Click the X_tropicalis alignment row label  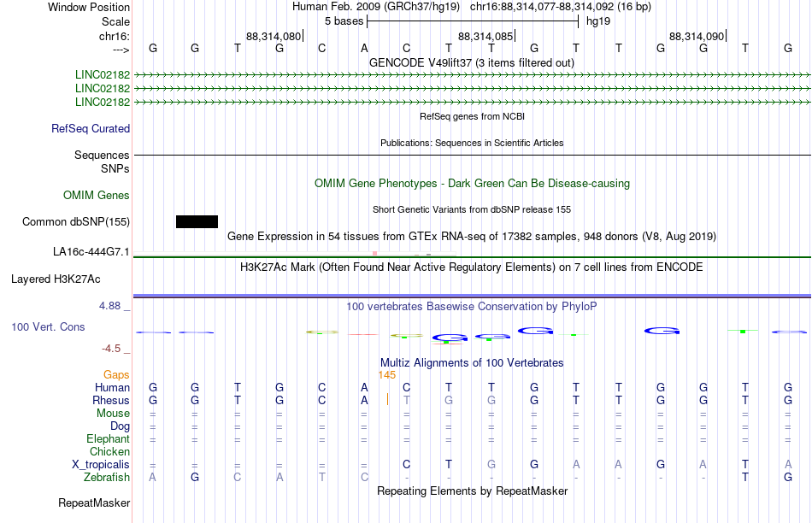click(101, 465)
